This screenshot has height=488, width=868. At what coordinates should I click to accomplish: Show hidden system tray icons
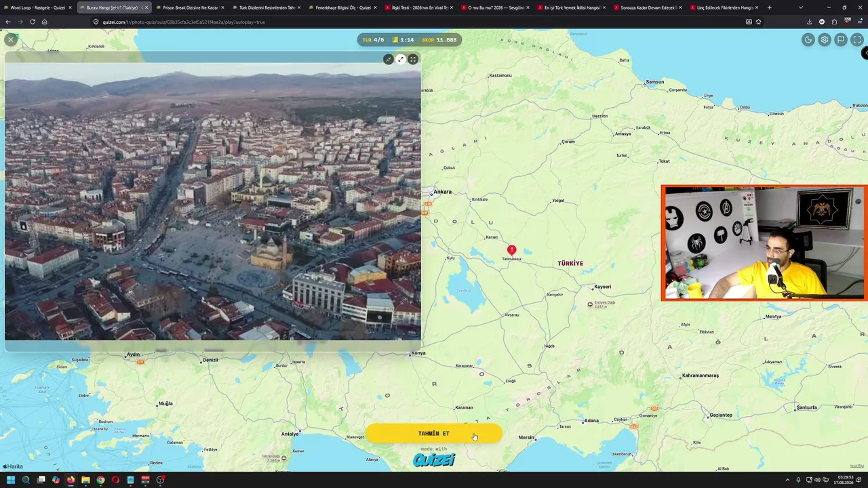[x=787, y=480]
